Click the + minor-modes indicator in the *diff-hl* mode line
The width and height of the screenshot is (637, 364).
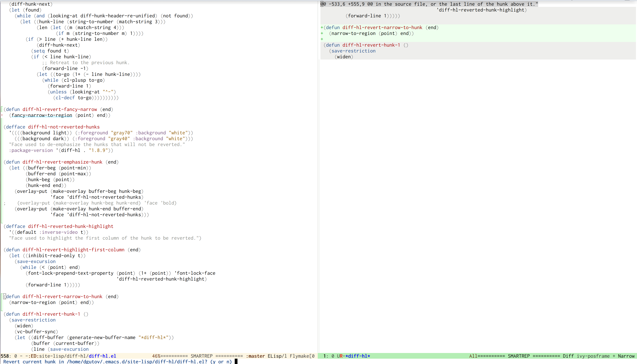614,356
